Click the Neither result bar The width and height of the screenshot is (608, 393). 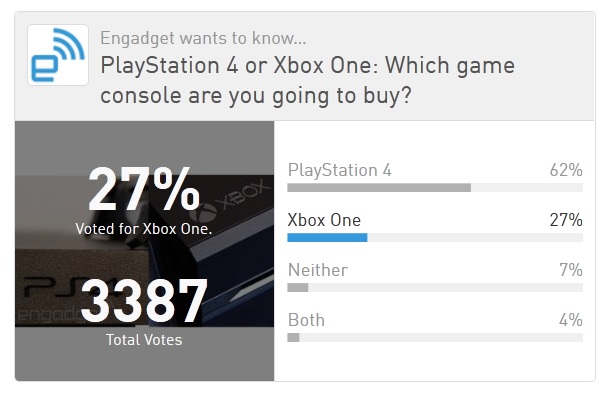click(x=435, y=288)
